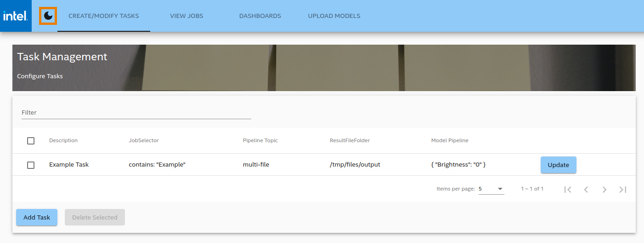Navigate to Upload Models tab
644x243 pixels.
[334, 16]
